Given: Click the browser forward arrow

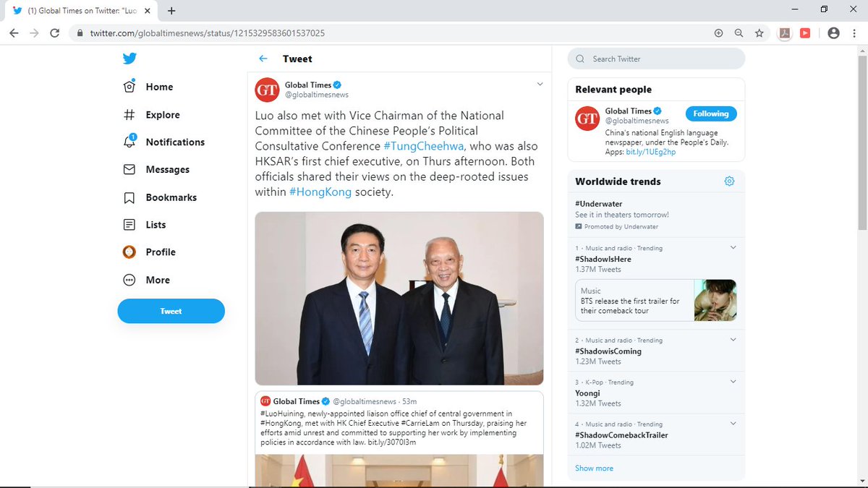Looking at the screenshot, I should point(34,33).
